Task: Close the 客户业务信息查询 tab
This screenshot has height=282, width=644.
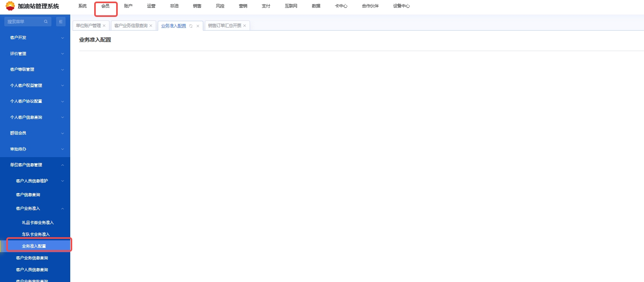Action: [151, 26]
